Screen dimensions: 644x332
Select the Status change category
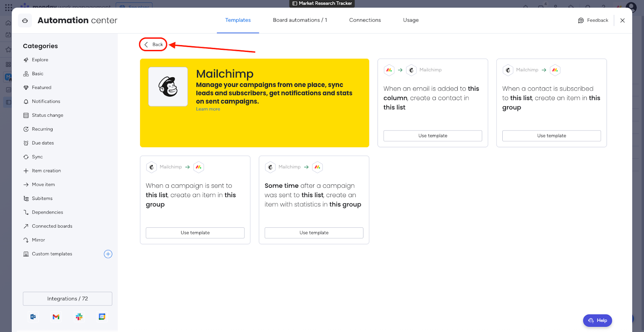pyautogui.click(x=47, y=115)
